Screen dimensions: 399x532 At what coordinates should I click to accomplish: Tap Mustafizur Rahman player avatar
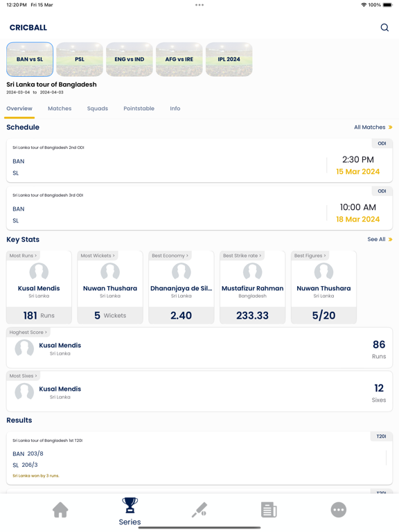point(252,272)
